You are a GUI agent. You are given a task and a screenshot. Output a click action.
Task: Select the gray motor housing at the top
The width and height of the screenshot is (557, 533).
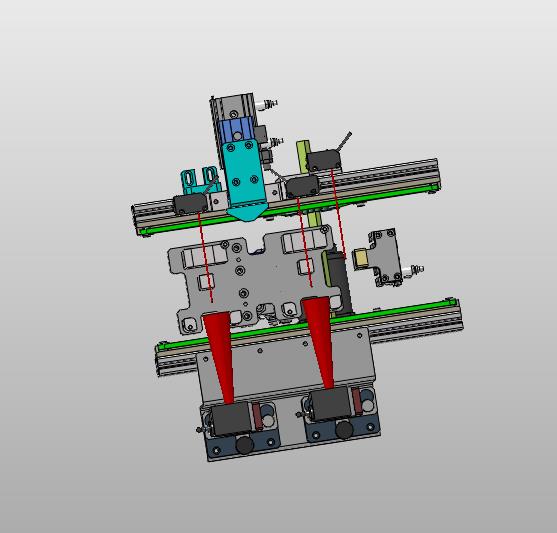coord(233,108)
